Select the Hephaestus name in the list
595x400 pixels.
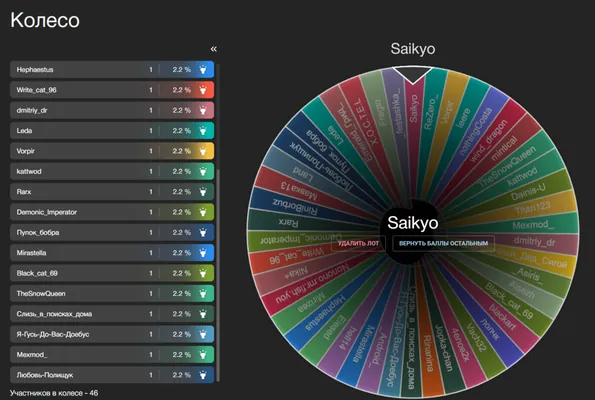point(35,69)
